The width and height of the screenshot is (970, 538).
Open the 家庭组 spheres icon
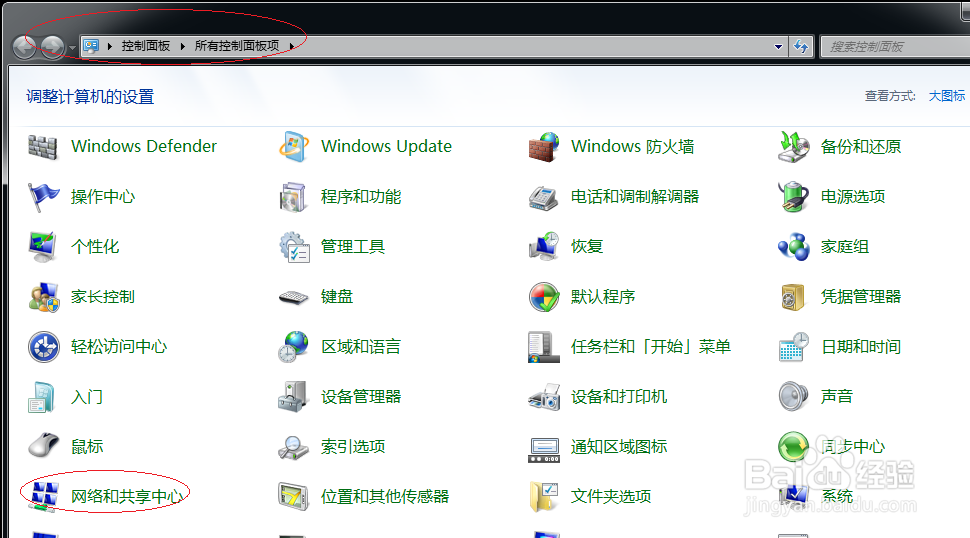click(794, 247)
